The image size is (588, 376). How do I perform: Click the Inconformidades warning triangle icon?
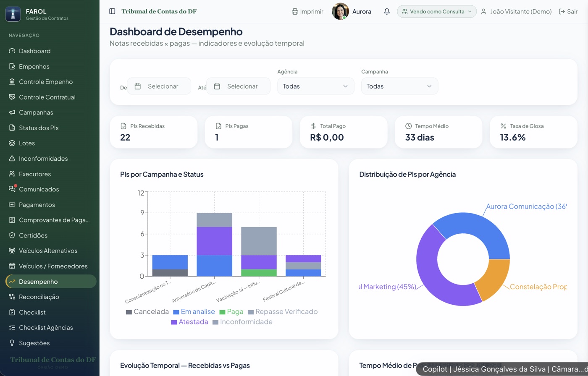12,159
